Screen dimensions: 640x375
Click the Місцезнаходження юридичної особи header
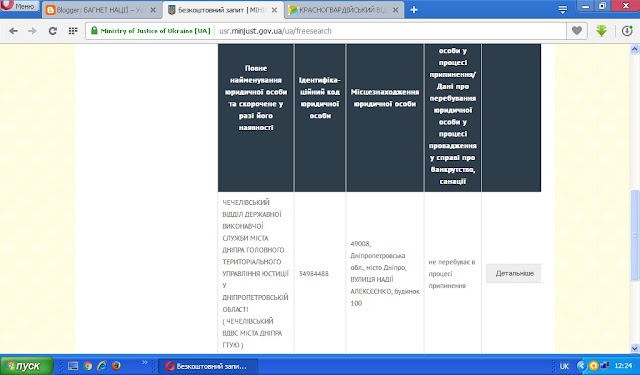[x=384, y=98]
